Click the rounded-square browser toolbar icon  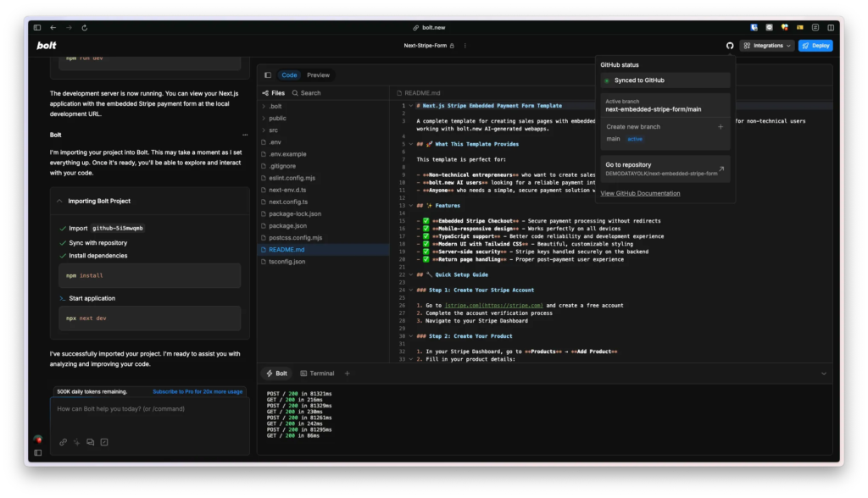coord(815,28)
